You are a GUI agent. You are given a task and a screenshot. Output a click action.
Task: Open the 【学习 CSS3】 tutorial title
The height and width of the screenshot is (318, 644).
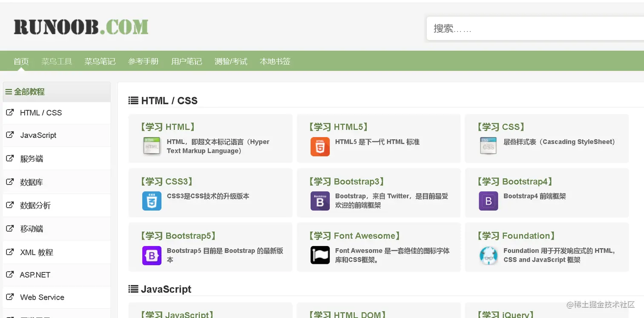click(x=167, y=181)
